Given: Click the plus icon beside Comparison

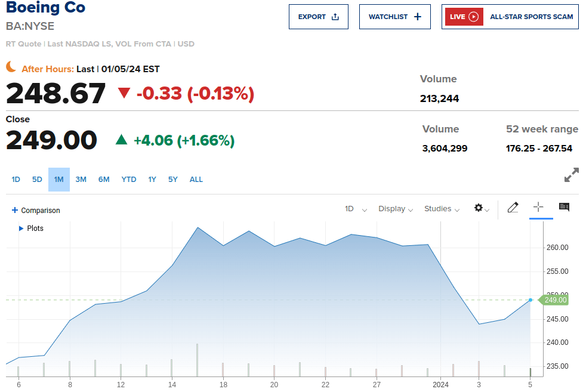Looking at the screenshot, I should 15,210.
